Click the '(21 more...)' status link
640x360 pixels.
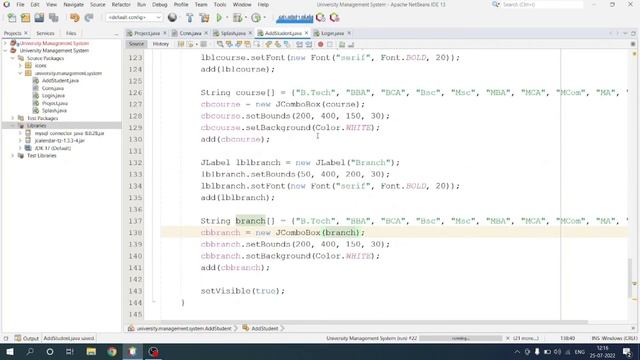coord(527,338)
